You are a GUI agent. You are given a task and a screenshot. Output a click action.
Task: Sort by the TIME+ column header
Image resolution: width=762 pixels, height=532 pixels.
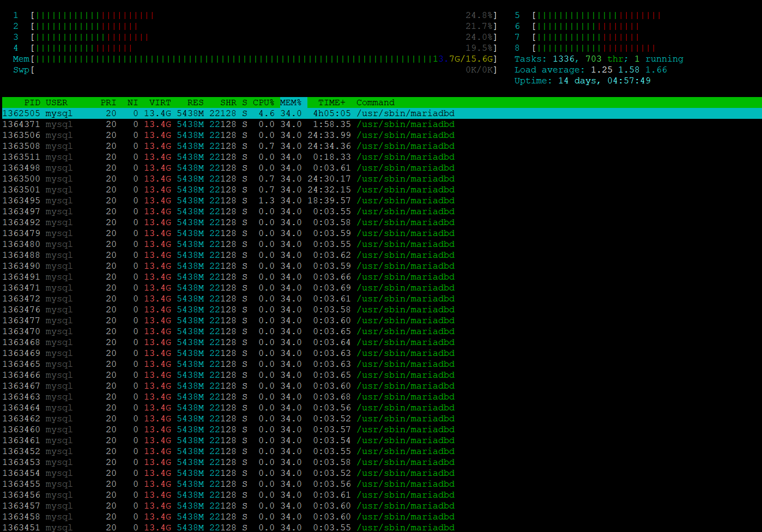pyautogui.click(x=332, y=102)
